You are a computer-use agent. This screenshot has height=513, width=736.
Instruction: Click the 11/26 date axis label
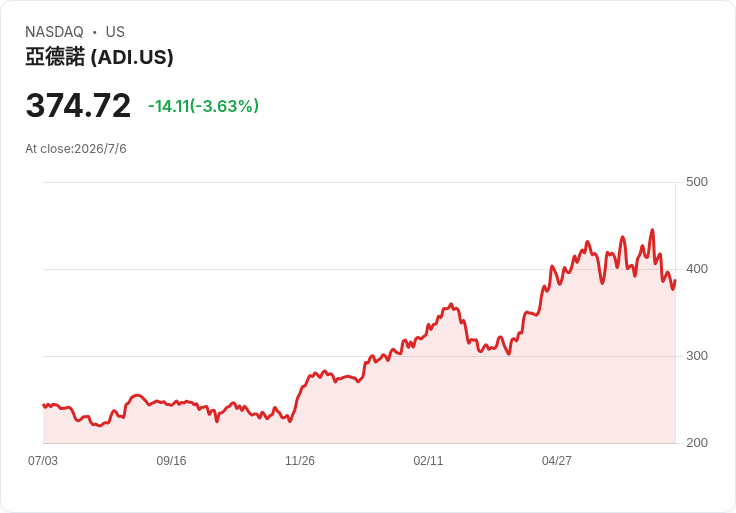coord(300,460)
